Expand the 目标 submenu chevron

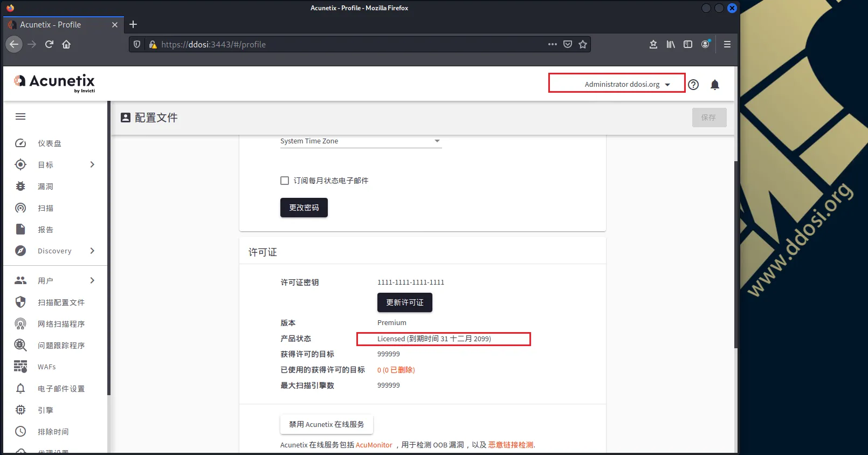[x=92, y=164]
